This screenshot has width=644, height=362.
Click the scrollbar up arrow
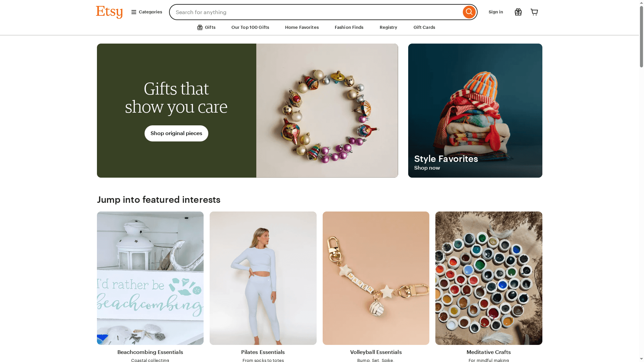click(x=640, y=3)
